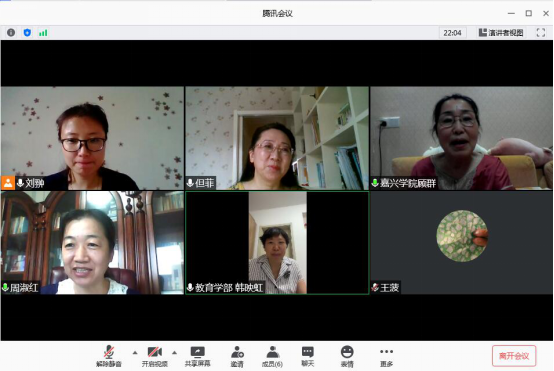This screenshot has height=371, width=554.
Task: Expand the video options arrow beside the camera
Action: (x=175, y=353)
